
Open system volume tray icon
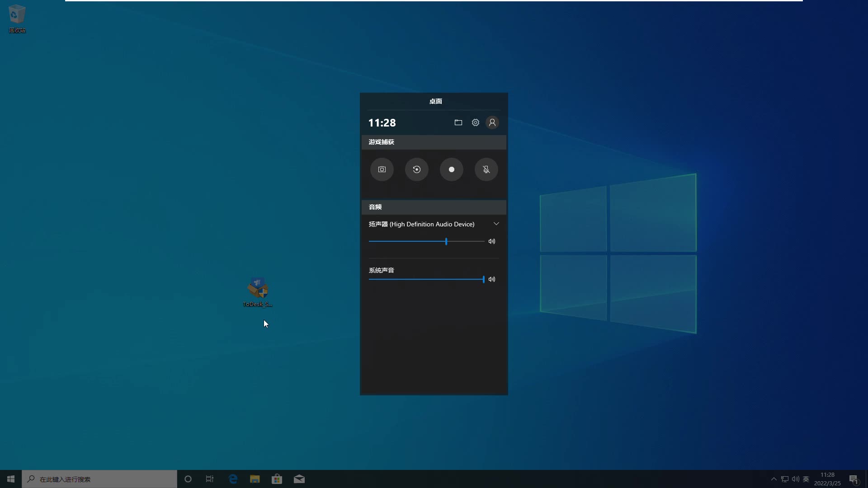click(x=796, y=479)
